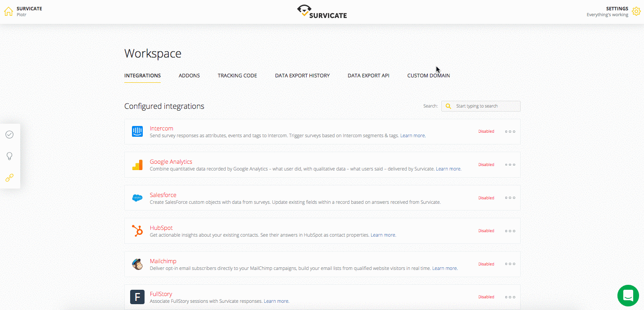Switch to the Addons tab
The height and width of the screenshot is (310, 644).
(189, 76)
